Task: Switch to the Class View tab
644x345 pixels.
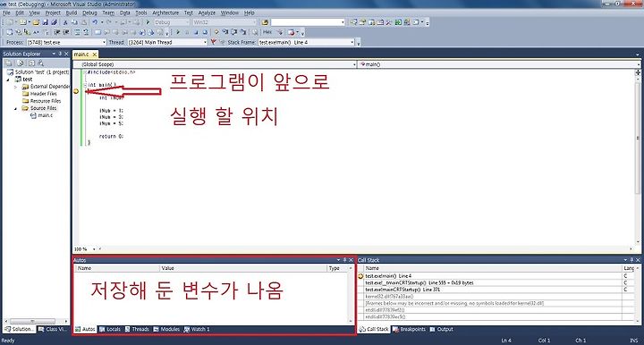Action: click(52, 329)
